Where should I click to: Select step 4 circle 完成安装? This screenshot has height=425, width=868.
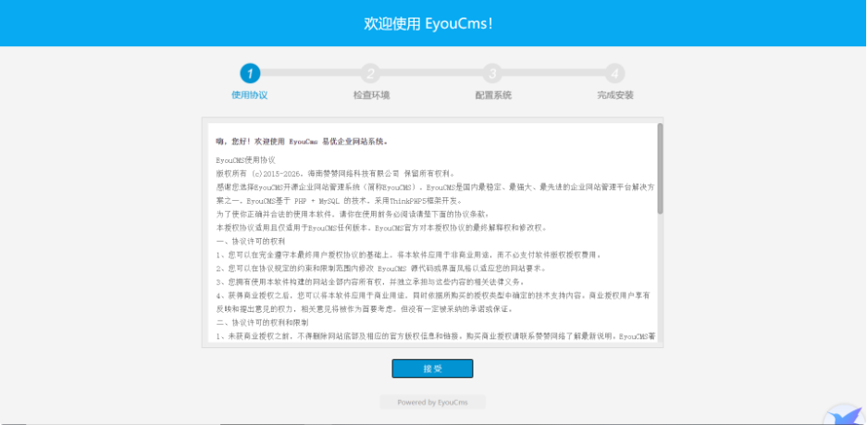coord(614,73)
